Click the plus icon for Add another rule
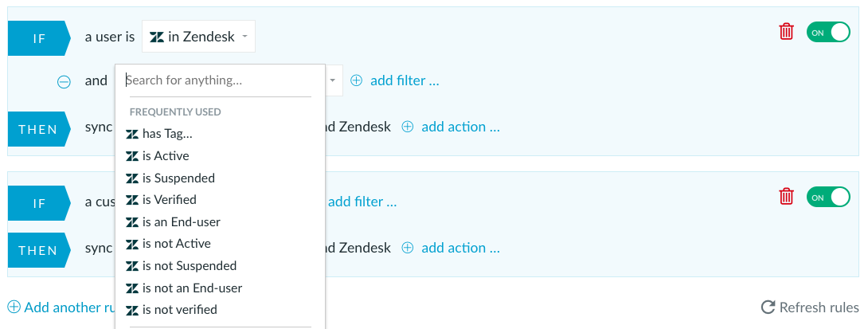The image size is (868, 329). click(14, 307)
